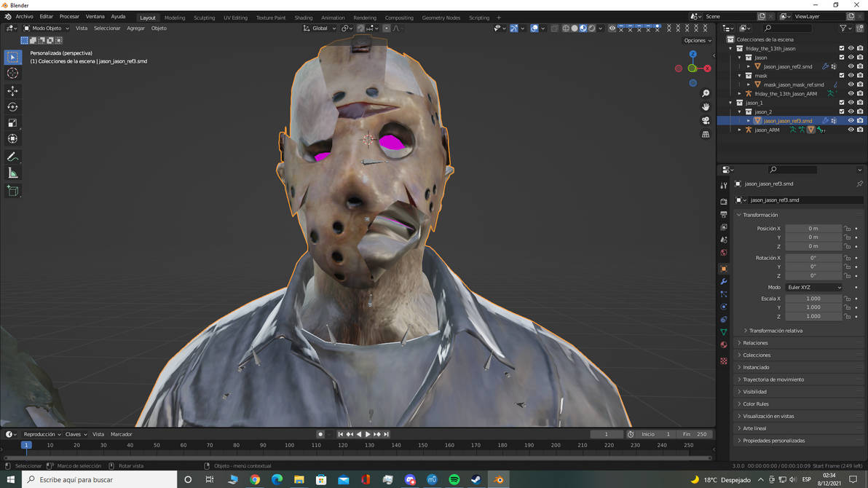Open the Object Data green triangle tab

click(724, 332)
